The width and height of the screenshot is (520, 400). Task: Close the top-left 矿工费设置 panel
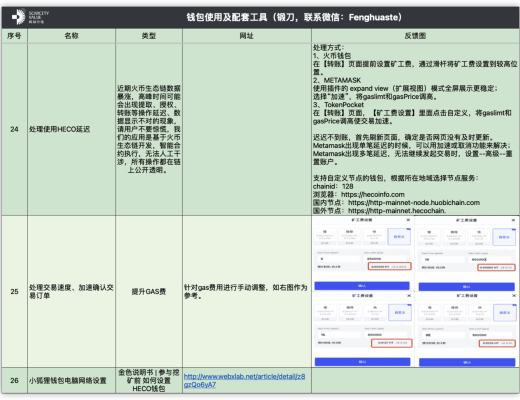click(408, 220)
